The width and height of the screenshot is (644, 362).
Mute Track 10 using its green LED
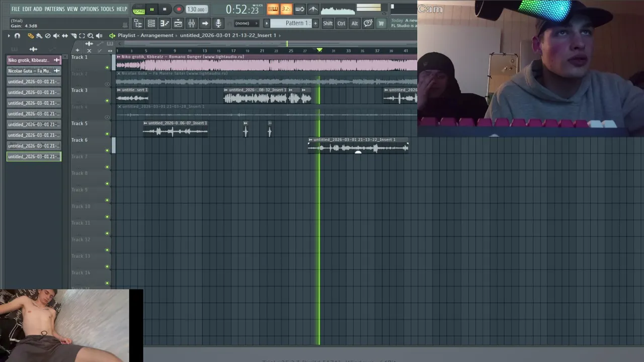pos(107,217)
